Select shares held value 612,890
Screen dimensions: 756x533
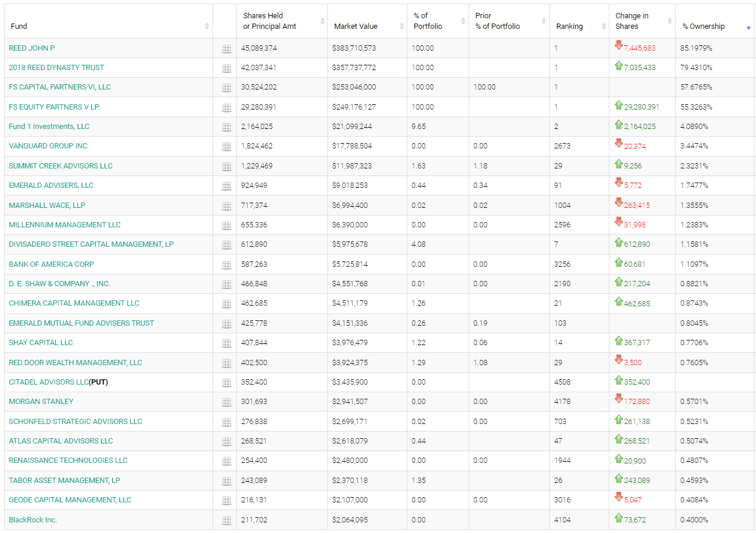(254, 244)
